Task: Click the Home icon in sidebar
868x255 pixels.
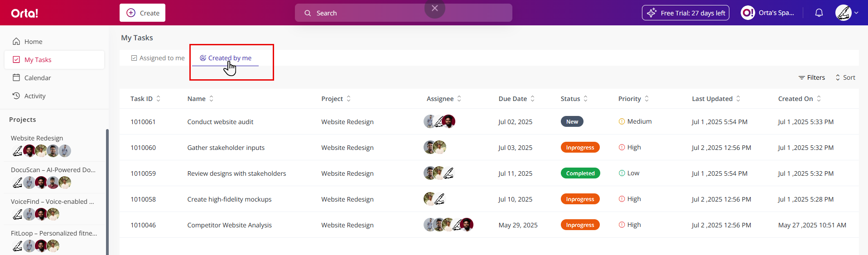Action: pyautogui.click(x=16, y=41)
